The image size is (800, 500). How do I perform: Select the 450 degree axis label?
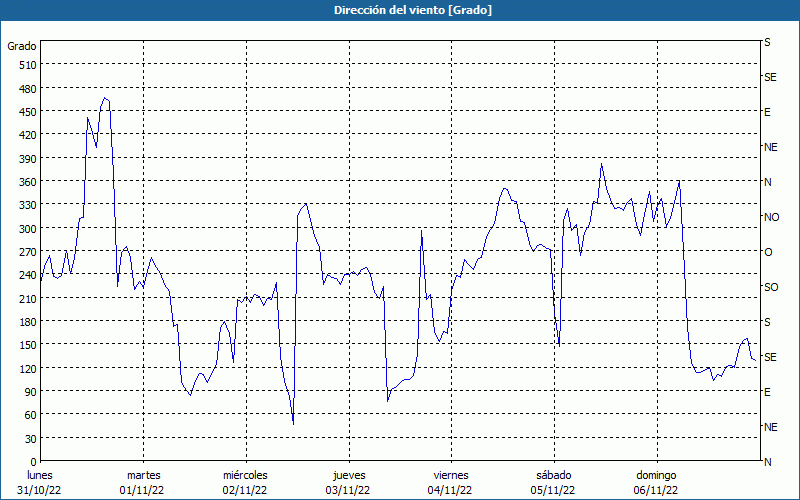[x=28, y=112]
